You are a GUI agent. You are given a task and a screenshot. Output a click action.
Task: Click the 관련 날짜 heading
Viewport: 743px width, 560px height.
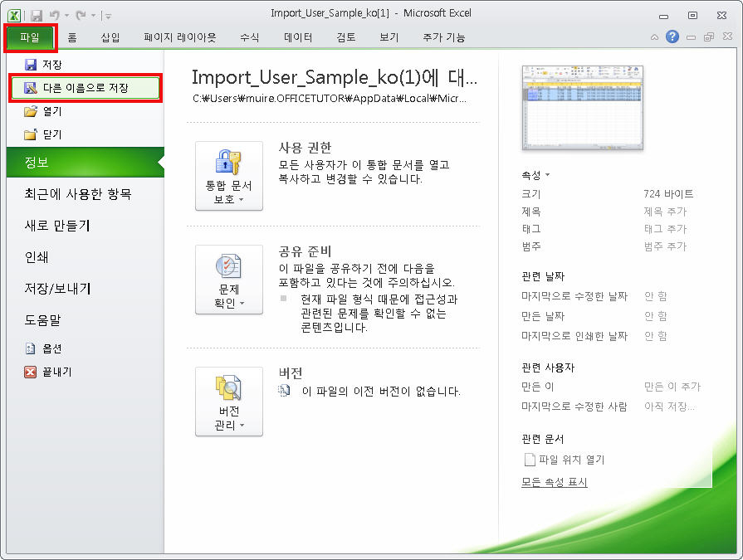coord(543,276)
